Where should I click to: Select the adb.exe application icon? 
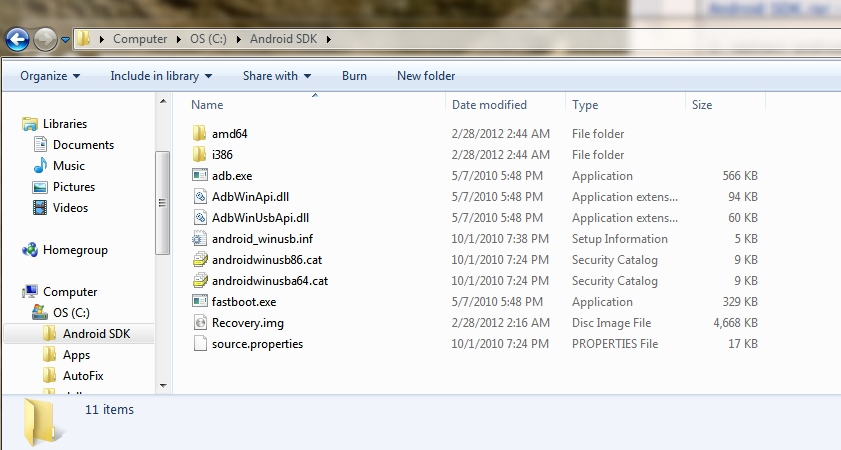coord(199,176)
